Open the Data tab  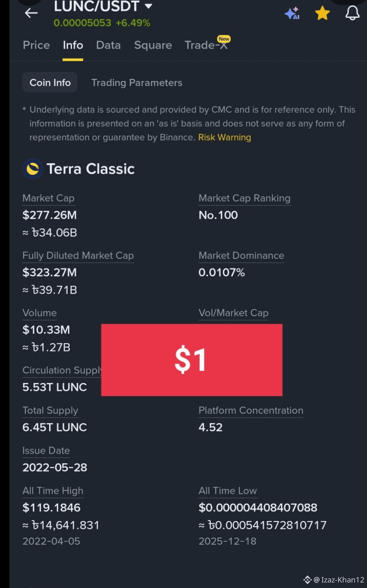coord(108,45)
